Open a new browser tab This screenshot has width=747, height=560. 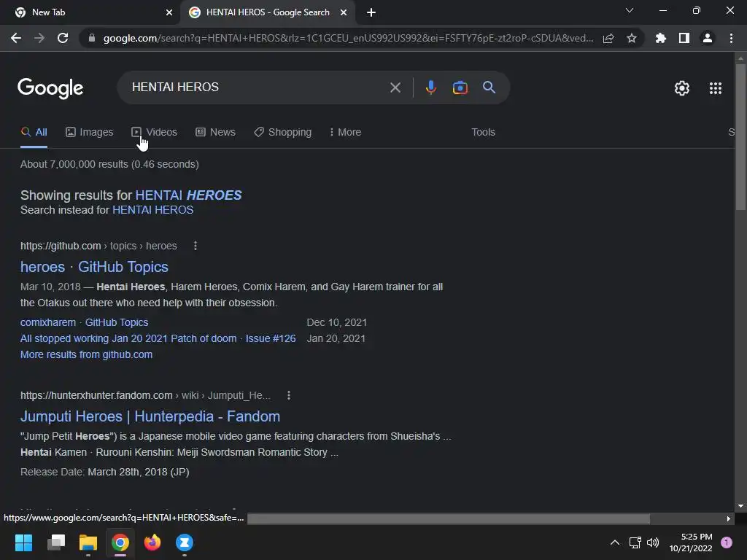pyautogui.click(x=371, y=12)
